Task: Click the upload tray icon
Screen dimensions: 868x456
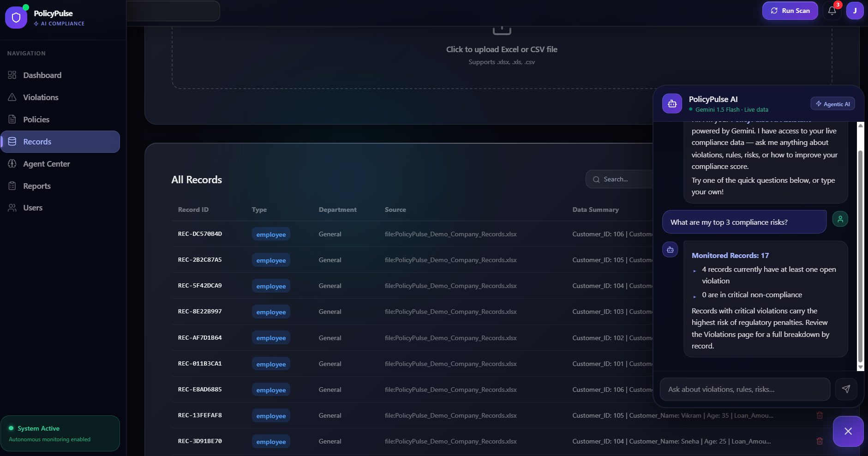Action: tap(502, 30)
